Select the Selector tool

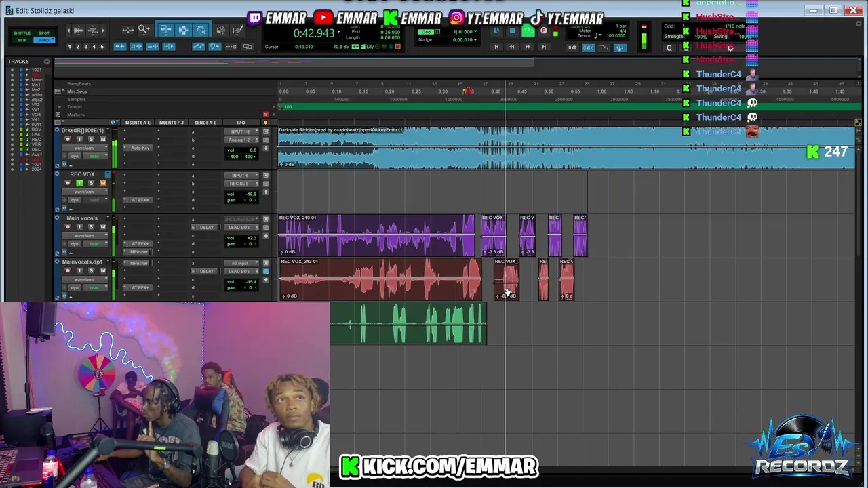[x=183, y=30]
